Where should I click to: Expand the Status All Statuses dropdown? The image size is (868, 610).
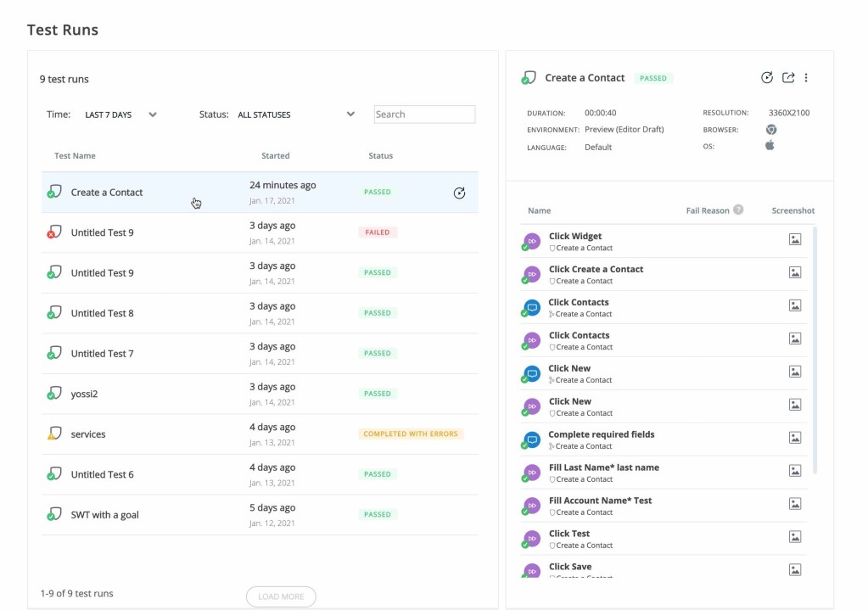coord(295,115)
